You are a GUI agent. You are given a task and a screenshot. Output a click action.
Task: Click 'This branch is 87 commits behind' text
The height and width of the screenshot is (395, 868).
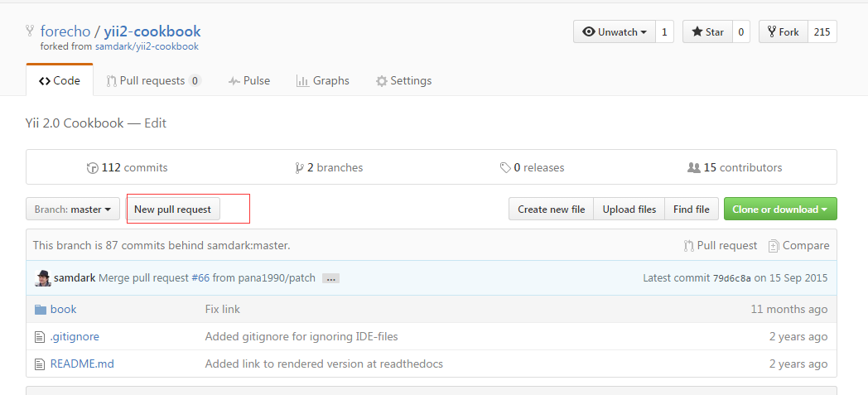tap(161, 246)
